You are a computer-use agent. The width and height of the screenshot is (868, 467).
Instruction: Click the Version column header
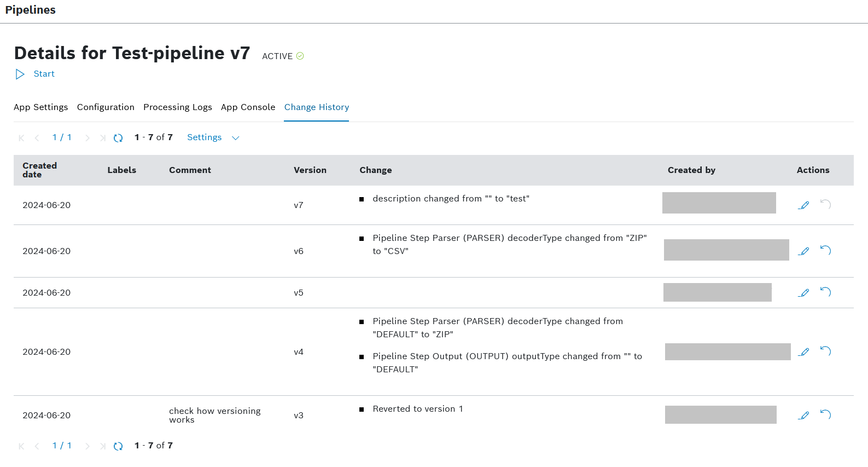coord(310,170)
